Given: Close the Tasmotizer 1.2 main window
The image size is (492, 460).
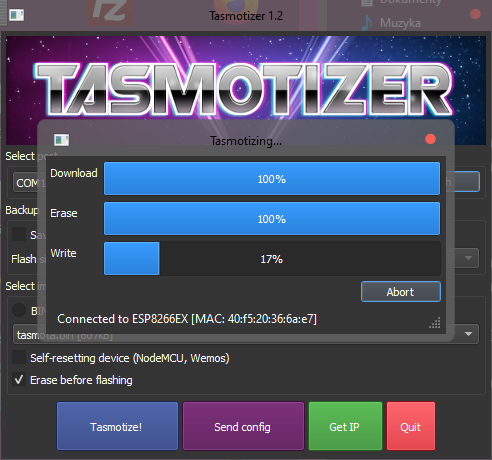Looking at the screenshot, I should [475, 14].
